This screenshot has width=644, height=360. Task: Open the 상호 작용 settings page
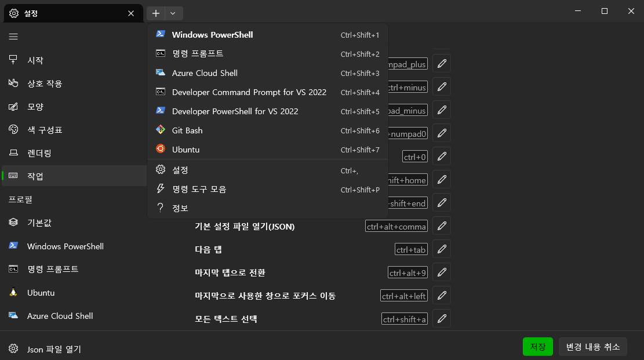(x=74, y=83)
